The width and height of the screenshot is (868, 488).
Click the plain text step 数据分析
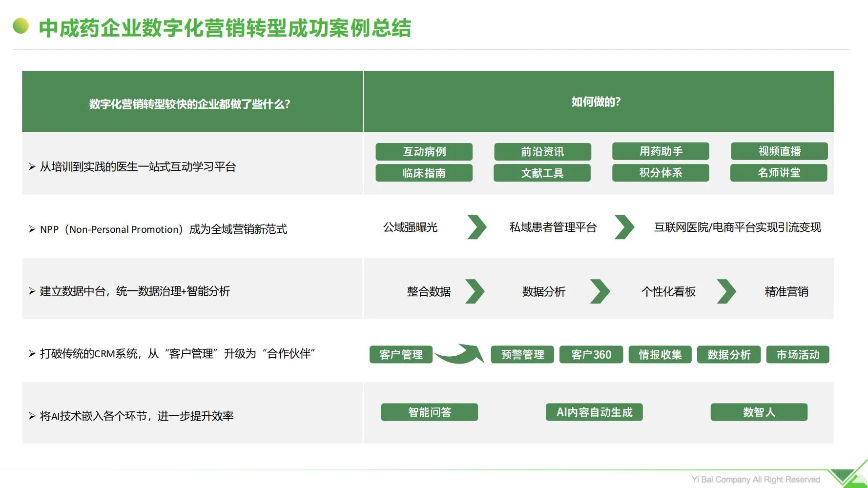pyautogui.click(x=544, y=292)
